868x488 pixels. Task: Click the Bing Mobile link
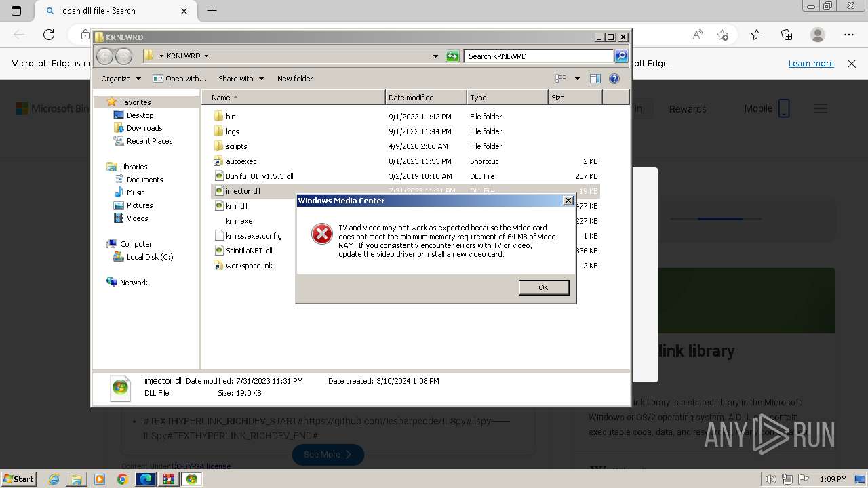tap(767, 108)
